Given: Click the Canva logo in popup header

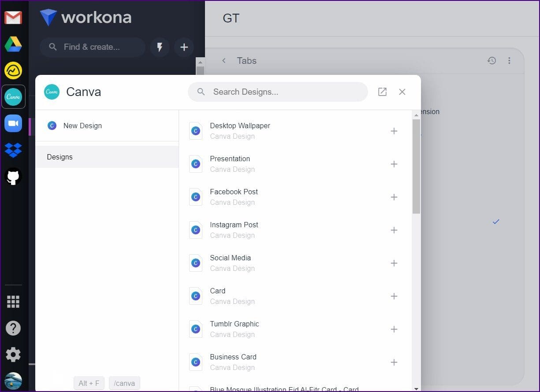Looking at the screenshot, I should (52, 92).
